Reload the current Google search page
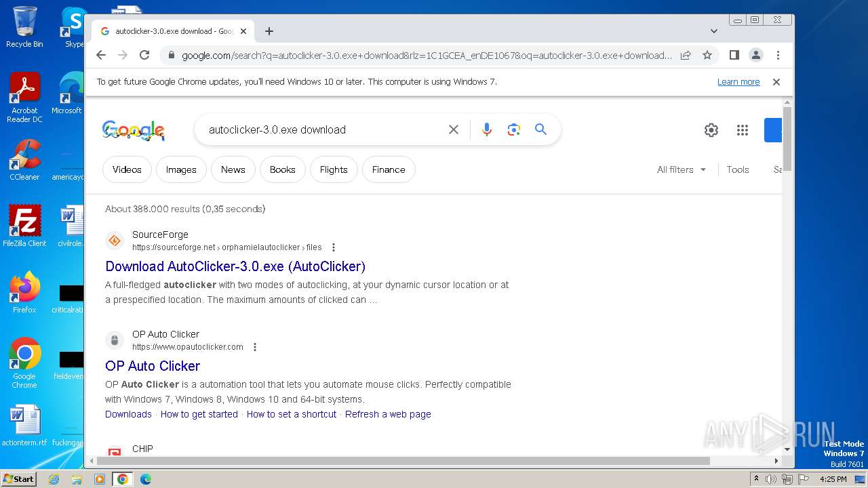The width and height of the screenshot is (868, 488). click(x=144, y=55)
